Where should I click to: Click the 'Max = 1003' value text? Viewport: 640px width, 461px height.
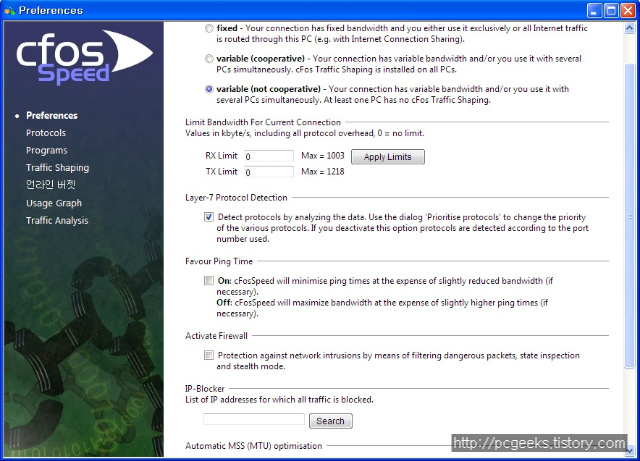point(323,156)
